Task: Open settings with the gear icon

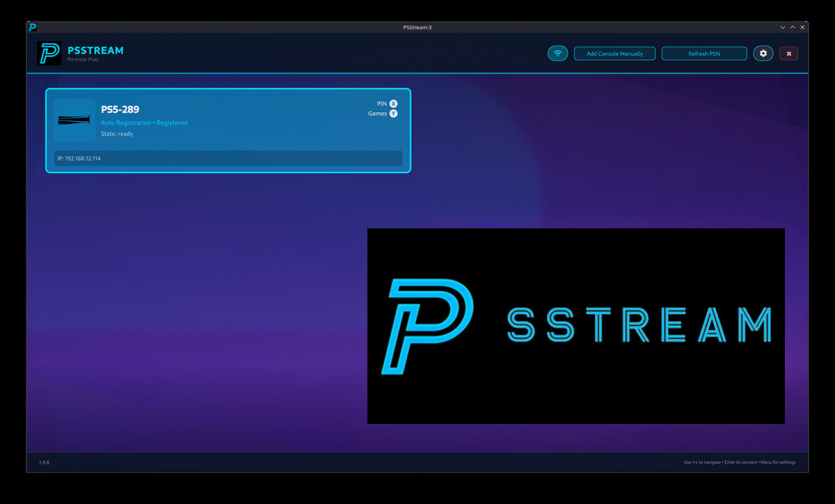Action: [763, 53]
